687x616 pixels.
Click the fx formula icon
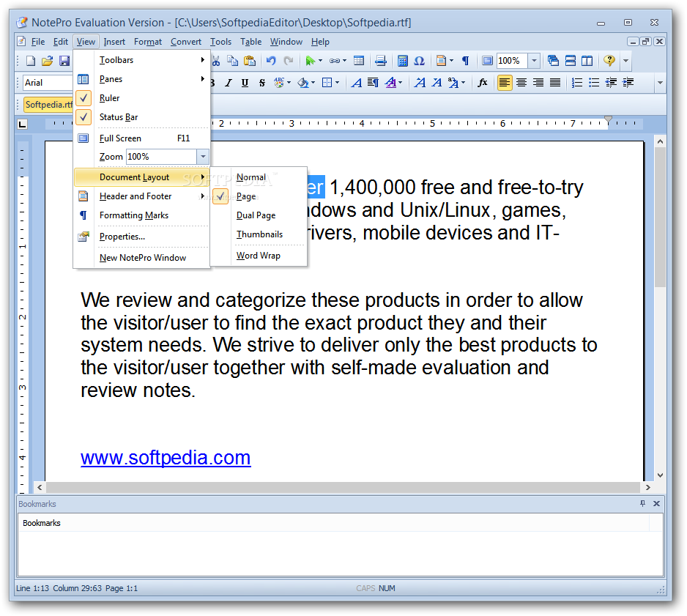pyautogui.click(x=483, y=83)
